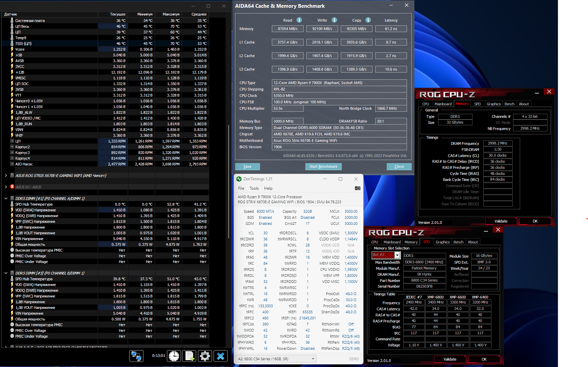The height and width of the screenshot is (367, 588).
Task: Click the ZenTimings app icon in title bar
Action: 239,179
